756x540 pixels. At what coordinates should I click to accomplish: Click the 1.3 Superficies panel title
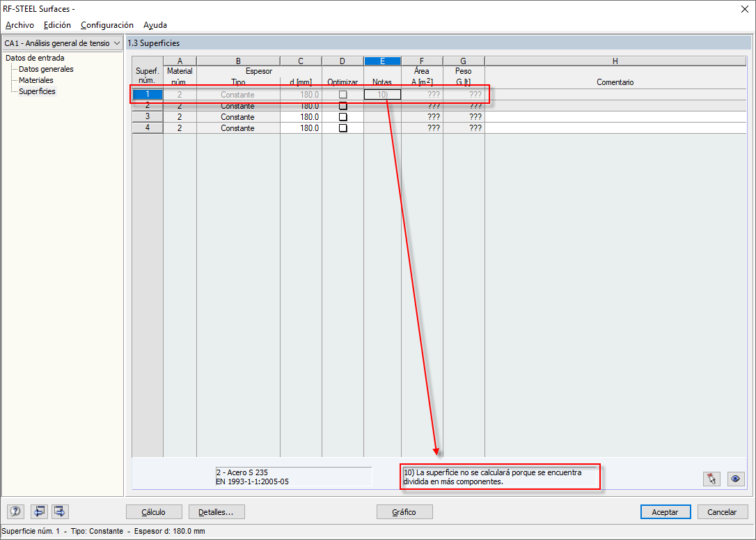[x=153, y=43]
